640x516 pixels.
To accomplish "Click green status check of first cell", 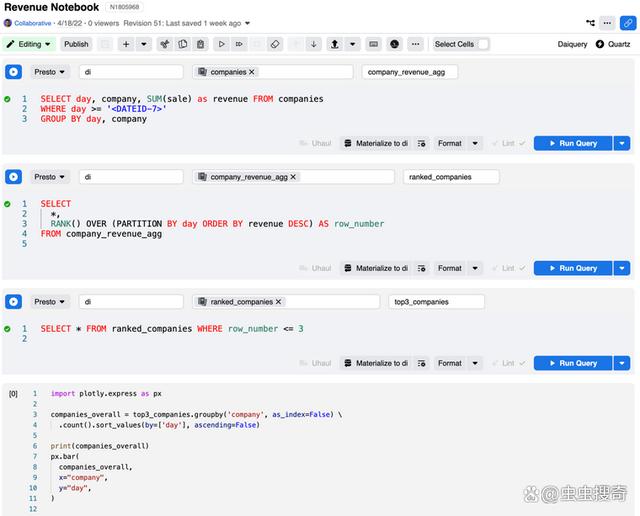I will coord(7,99).
